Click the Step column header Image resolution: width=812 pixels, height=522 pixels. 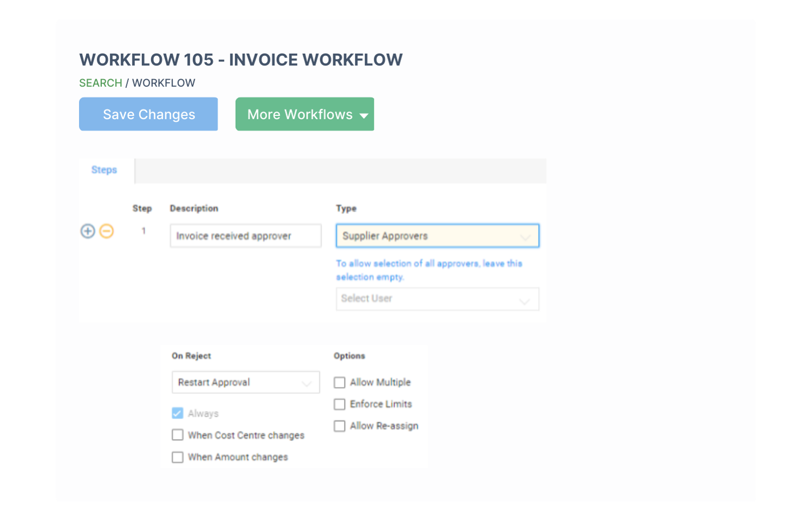142,208
